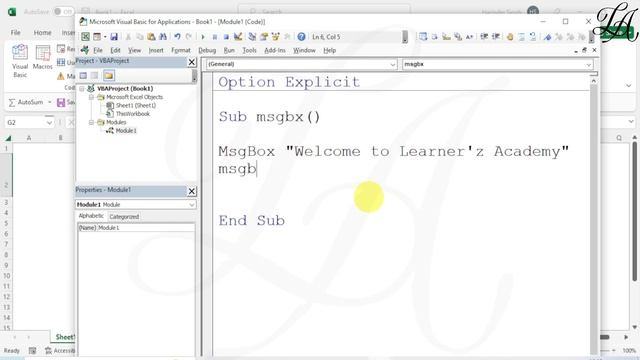Screen dimensions: 640x360
Task: Collapse the VBAProject (Book1) tree node
Action: (82, 89)
